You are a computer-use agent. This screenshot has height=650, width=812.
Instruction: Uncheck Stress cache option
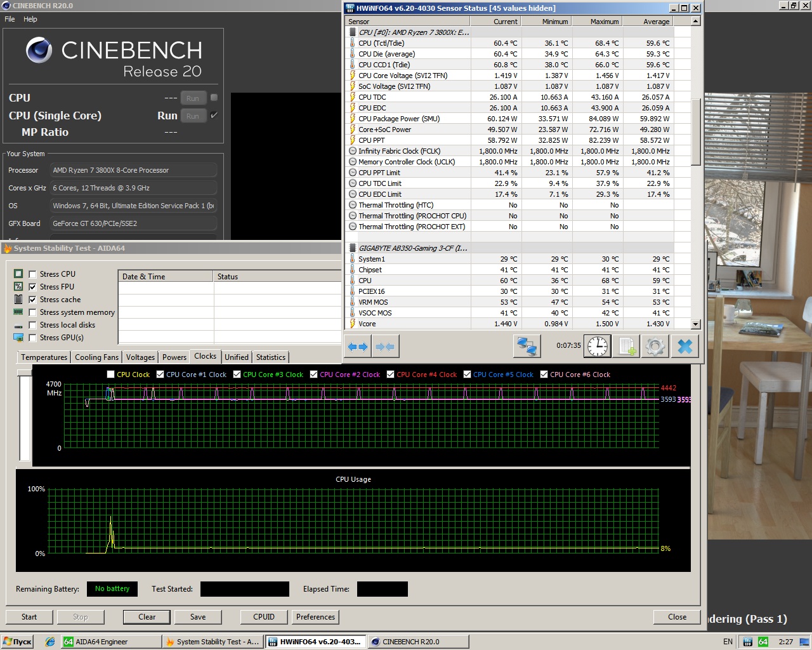(x=32, y=300)
